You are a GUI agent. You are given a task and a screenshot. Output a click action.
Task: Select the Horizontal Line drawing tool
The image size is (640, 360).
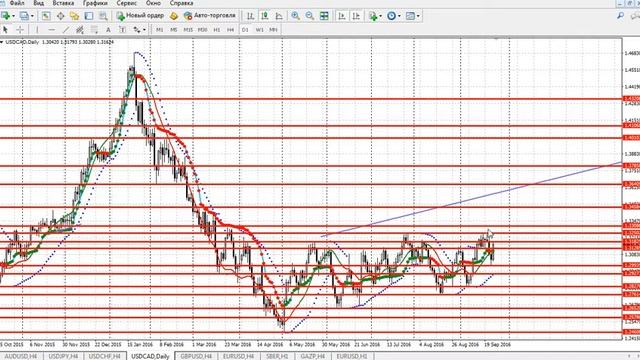click(x=51, y=29)
